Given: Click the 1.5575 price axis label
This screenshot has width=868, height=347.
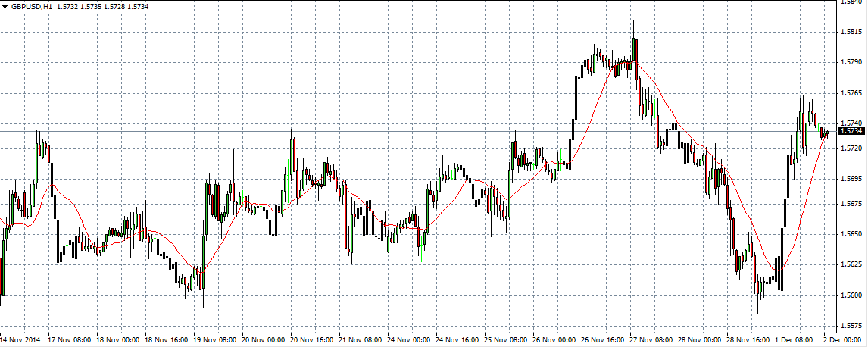Looking at the screenshot, I should (x=851, y=326).
